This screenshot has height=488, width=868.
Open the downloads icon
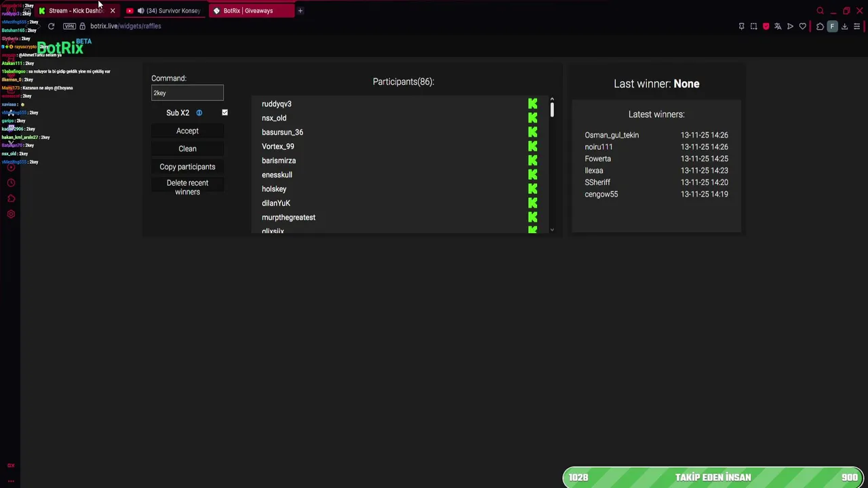[845, 26]
